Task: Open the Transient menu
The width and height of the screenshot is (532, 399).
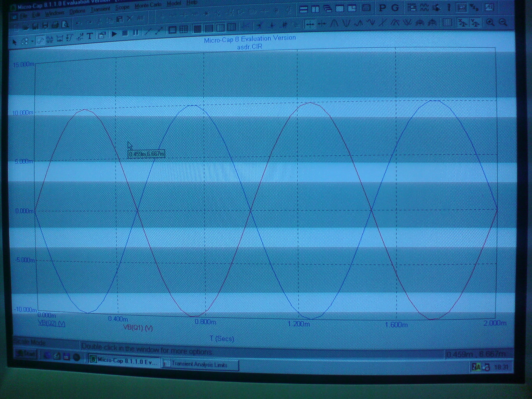Action: tap(100, 9)
